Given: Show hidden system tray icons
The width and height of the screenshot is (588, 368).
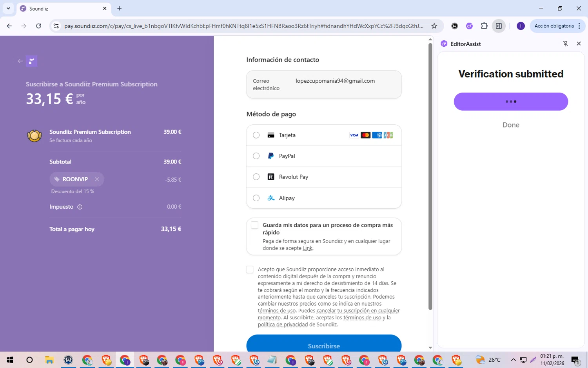Looking at the screenshot, I should (513, 360).
